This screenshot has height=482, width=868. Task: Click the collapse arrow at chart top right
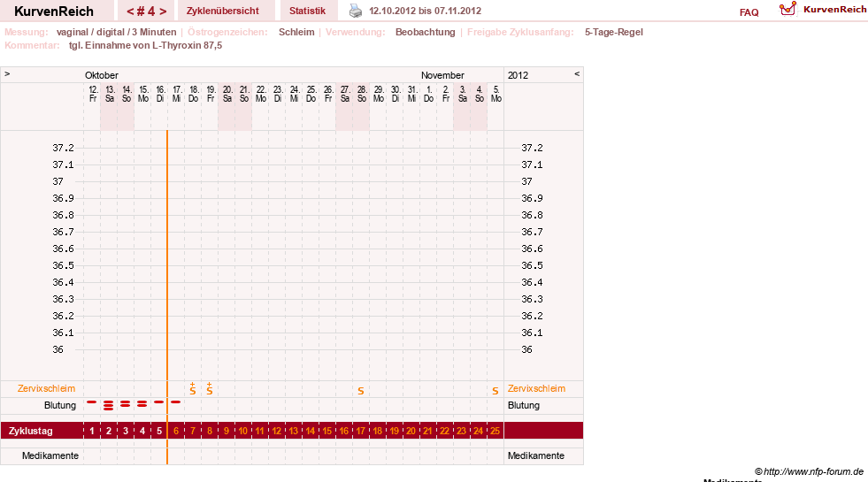click(577, 73)
